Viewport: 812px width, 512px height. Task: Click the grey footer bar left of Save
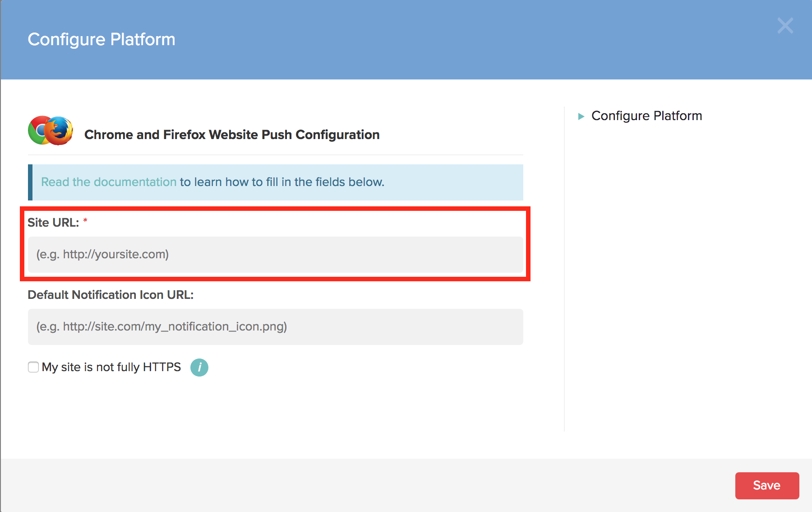pyautogui.click(x=361, y=485)
